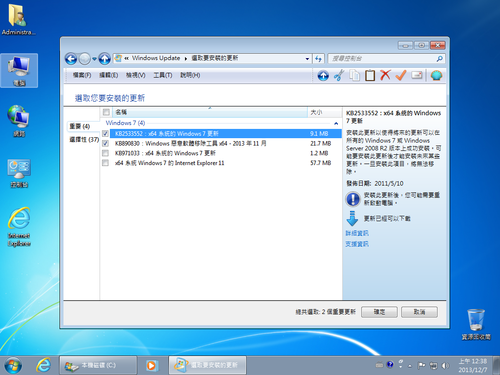Open recent pages dropdown beside Forward button

[x=94, y=59]
